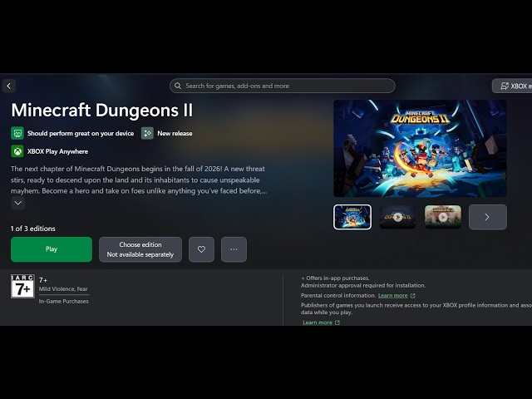Click the 'In-Game Purchases' text

(63, 301)
